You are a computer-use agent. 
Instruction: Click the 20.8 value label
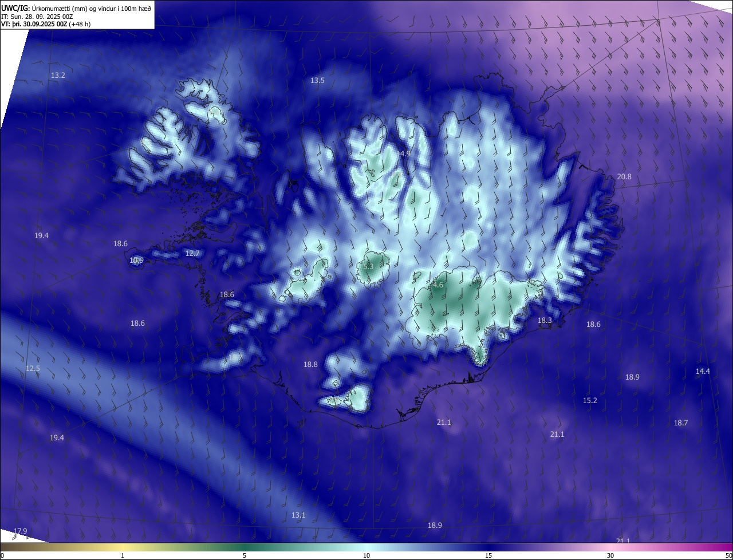[624, 177]
